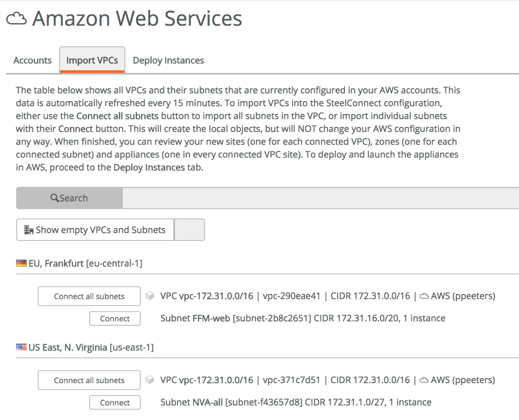Image resolution: width=519 pixels, height=420 pixels.
Task: Open the Accounts tab
Action: (x=32, y=61)
